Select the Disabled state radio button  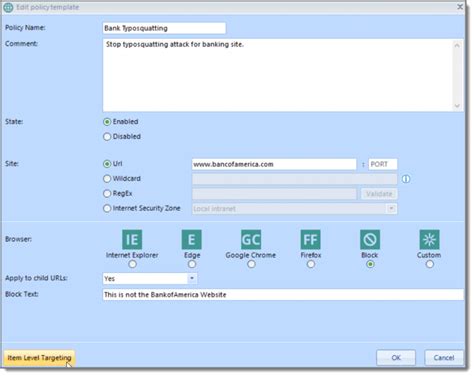(x=107, y=137)
